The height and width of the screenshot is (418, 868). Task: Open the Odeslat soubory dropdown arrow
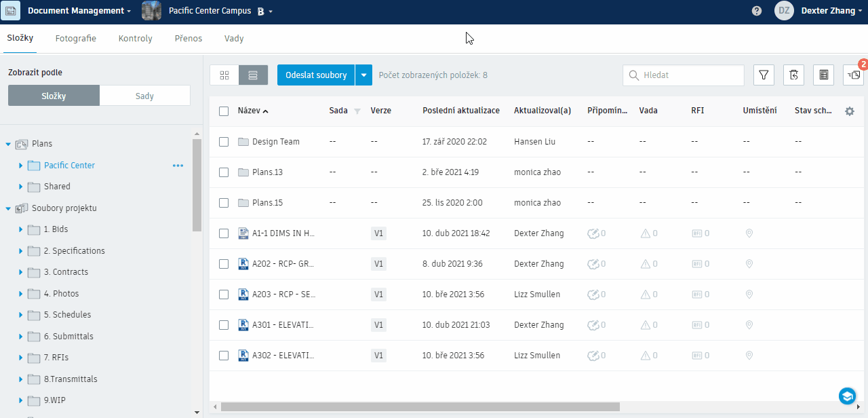(x=364, y=75)
